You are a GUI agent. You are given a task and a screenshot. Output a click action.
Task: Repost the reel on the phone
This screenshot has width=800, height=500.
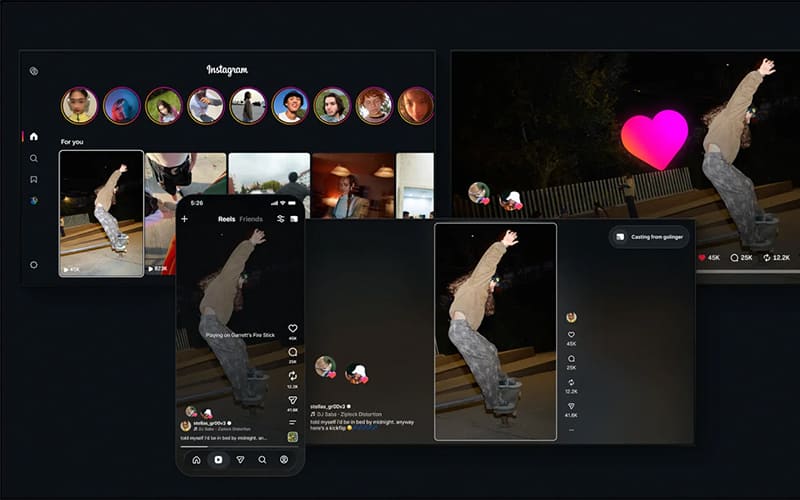click(293, 376)
